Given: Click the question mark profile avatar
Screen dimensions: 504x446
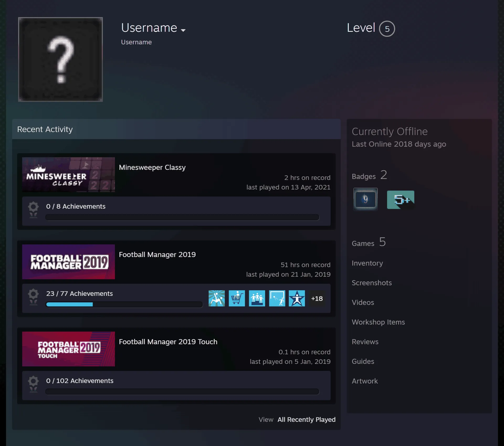Looking at the screenshot, I should [60, 59].
